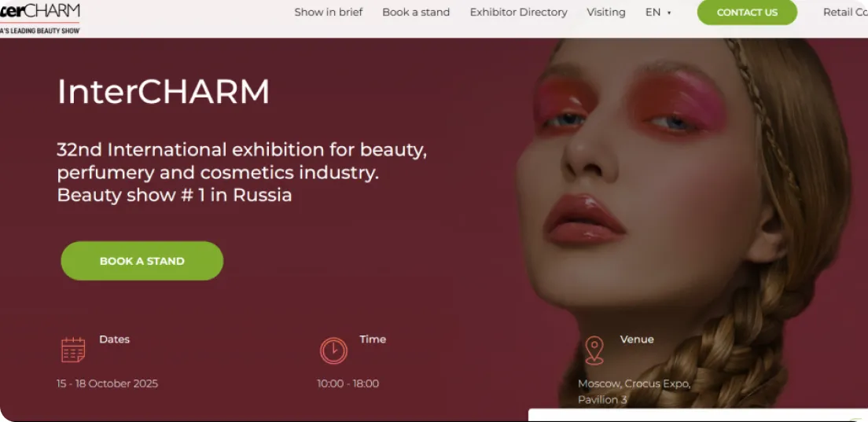The height and width of the screenshot is (422, 868).
Task: Click the green CONTACT US button
Action: [x=747, y=12]
